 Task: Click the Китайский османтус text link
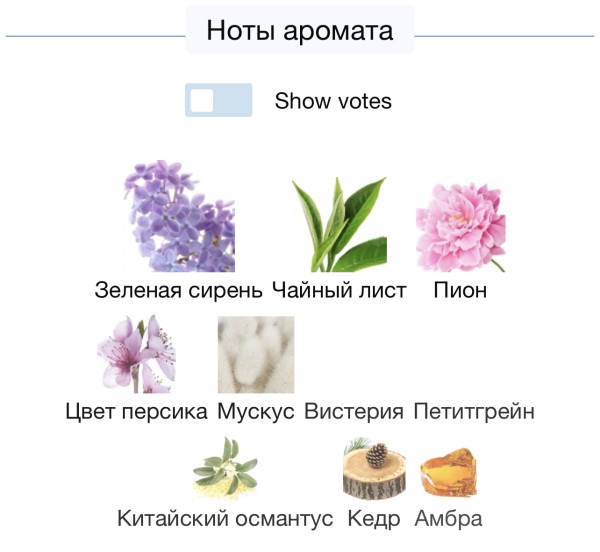pyautogui.click(x=225, y=519)
